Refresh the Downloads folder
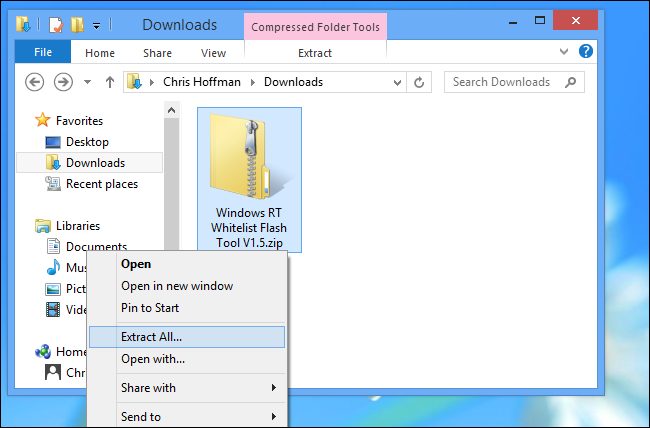 coord(419,82)
